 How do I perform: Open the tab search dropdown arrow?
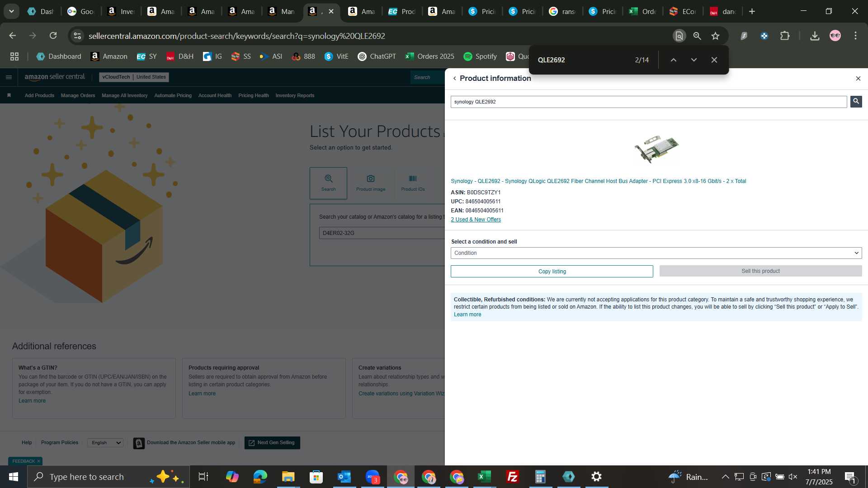point(11,11)
